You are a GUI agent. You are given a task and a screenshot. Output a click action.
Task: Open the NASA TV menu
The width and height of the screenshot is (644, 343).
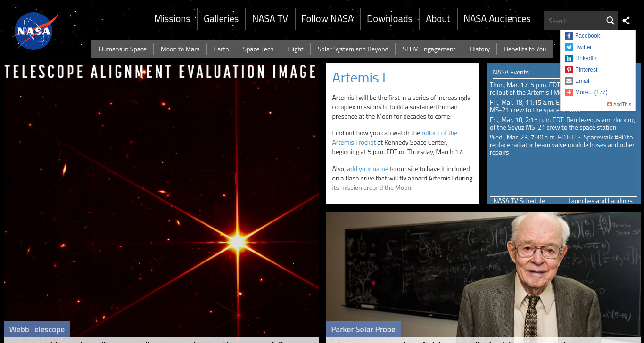click(x=270, y=19)
